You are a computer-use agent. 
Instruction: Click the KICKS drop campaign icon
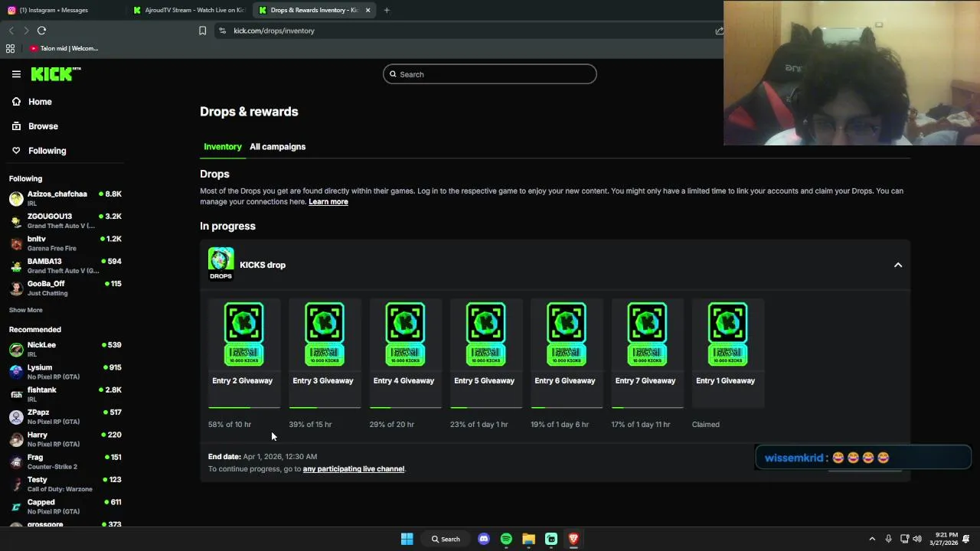220,263
